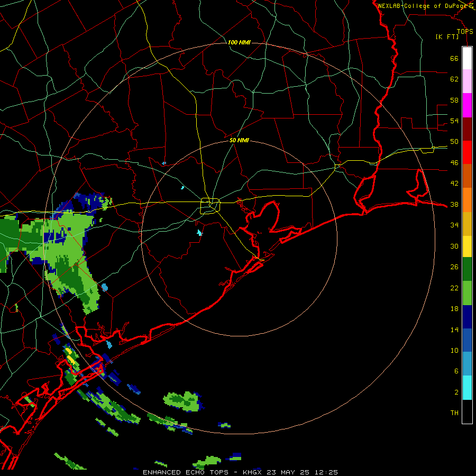This screenshot has height=476, width=476.
Task: Click the '46' legend value
Action: point(454,163)
